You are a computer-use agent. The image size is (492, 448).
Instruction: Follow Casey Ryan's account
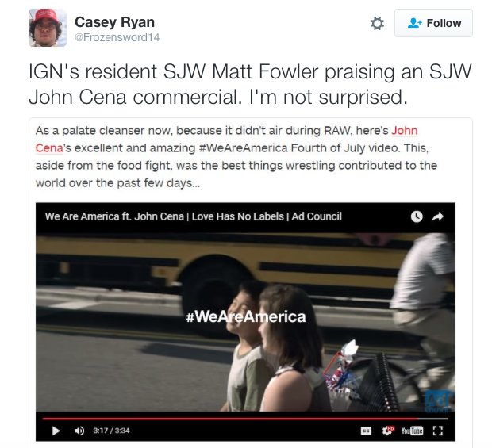click(433, 23)
